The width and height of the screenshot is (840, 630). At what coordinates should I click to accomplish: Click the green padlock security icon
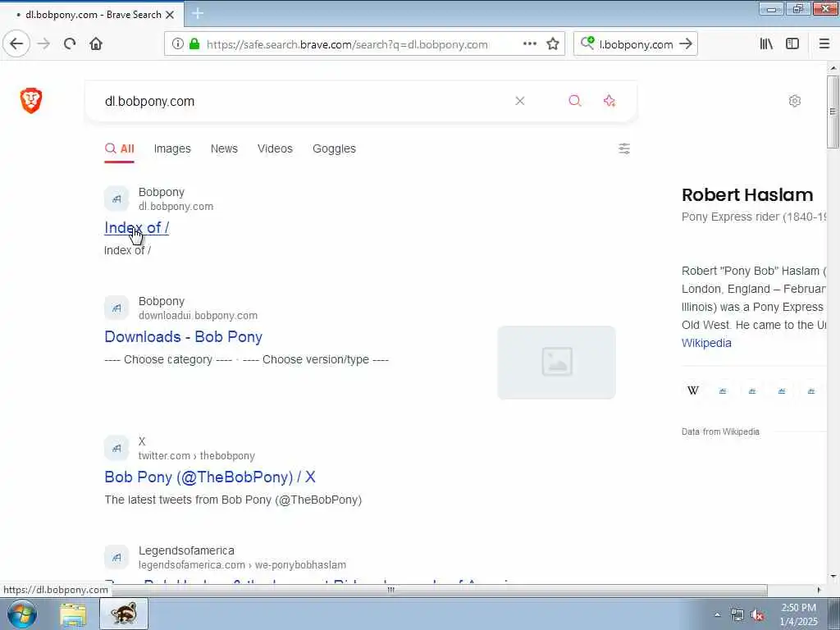pyautogui.click(x=194, y=44)
